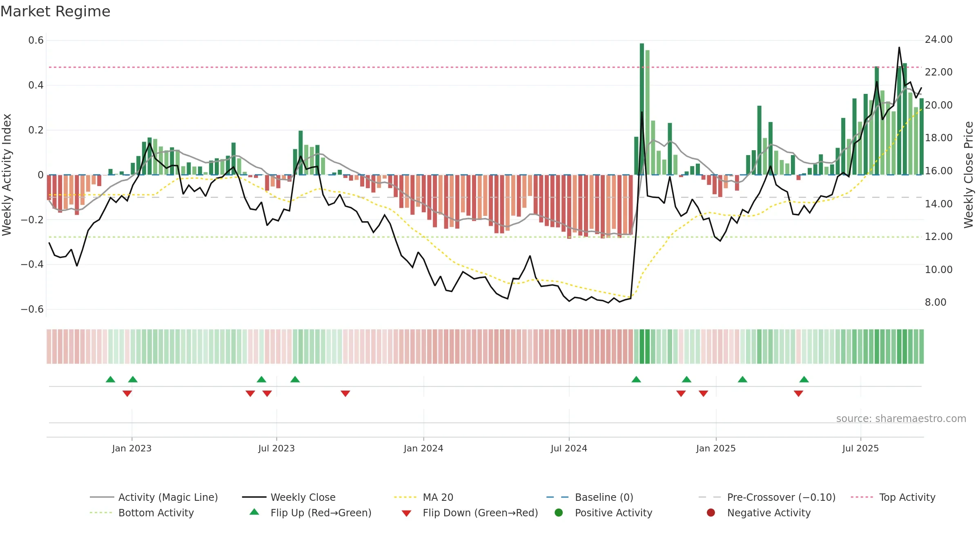Click the Weekly Close Price axis title
Screen dimensions: 980x551
(x=969, y=175)
